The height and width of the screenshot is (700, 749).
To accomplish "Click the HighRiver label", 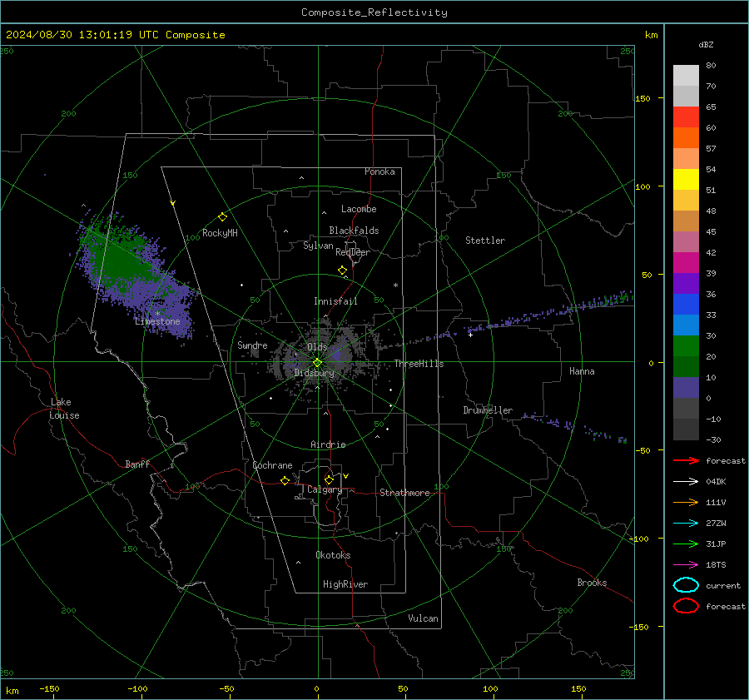I will (345, 584).
